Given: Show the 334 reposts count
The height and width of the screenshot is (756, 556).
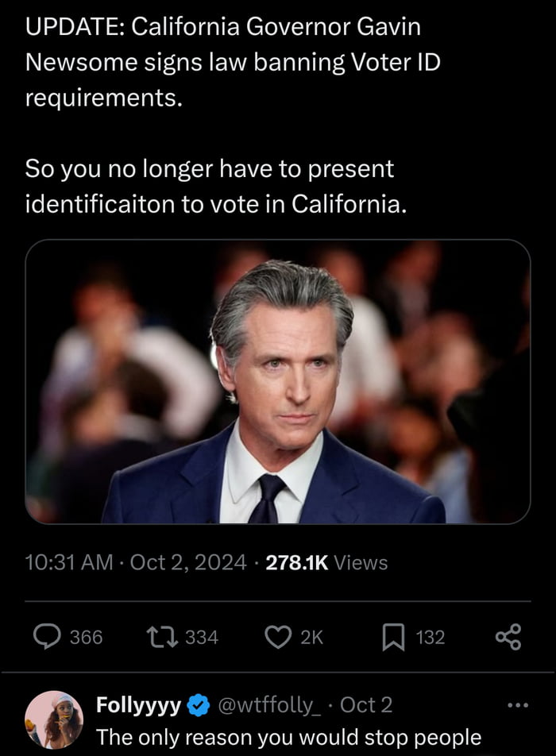Looking at the screenshot, I should coord(201,637).
